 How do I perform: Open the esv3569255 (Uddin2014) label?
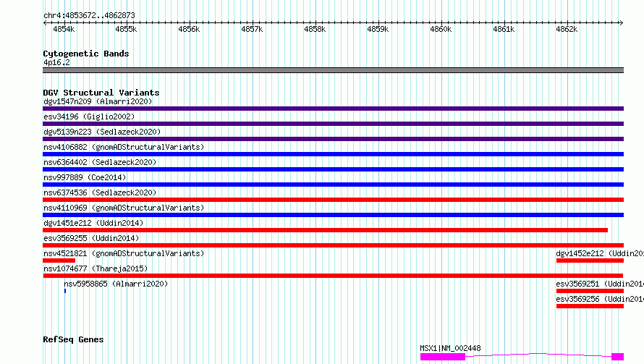[91, 238]
